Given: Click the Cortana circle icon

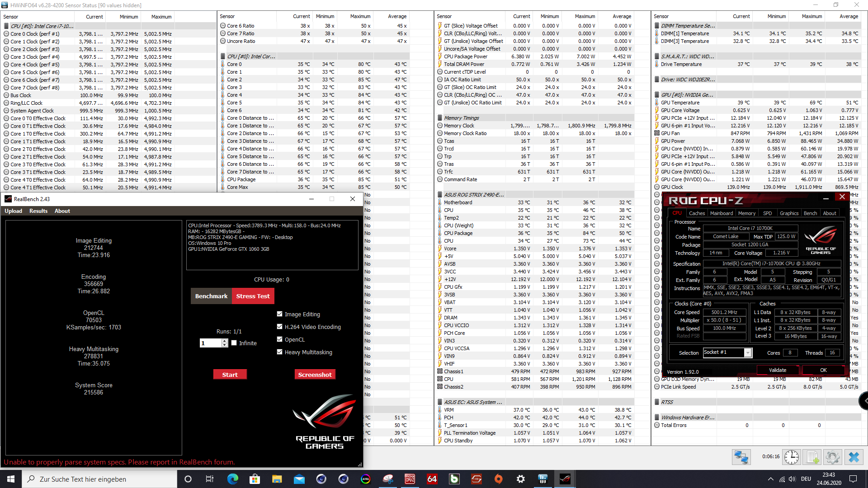Looking at the screenshot, I should click(188, 479).
